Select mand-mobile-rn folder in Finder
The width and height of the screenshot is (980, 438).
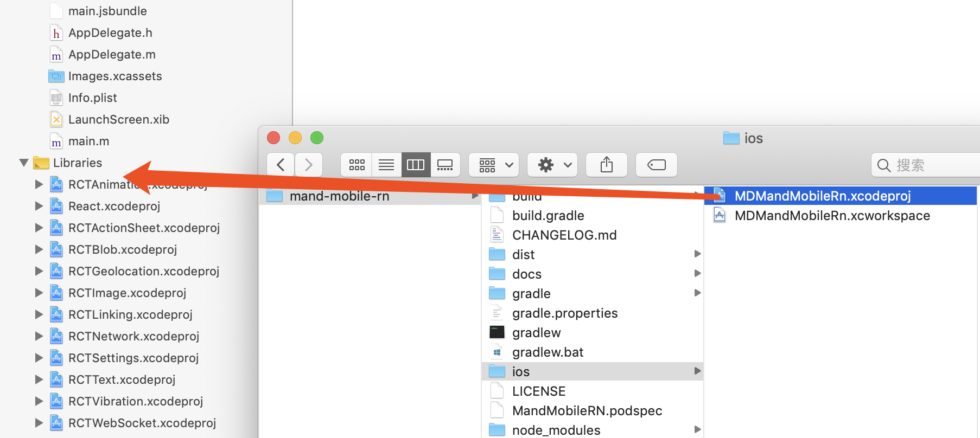370,196
